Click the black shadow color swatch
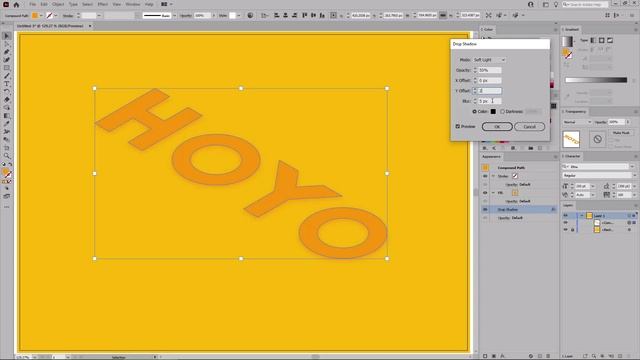Screen dimensions: 640x360 (493, 111)
